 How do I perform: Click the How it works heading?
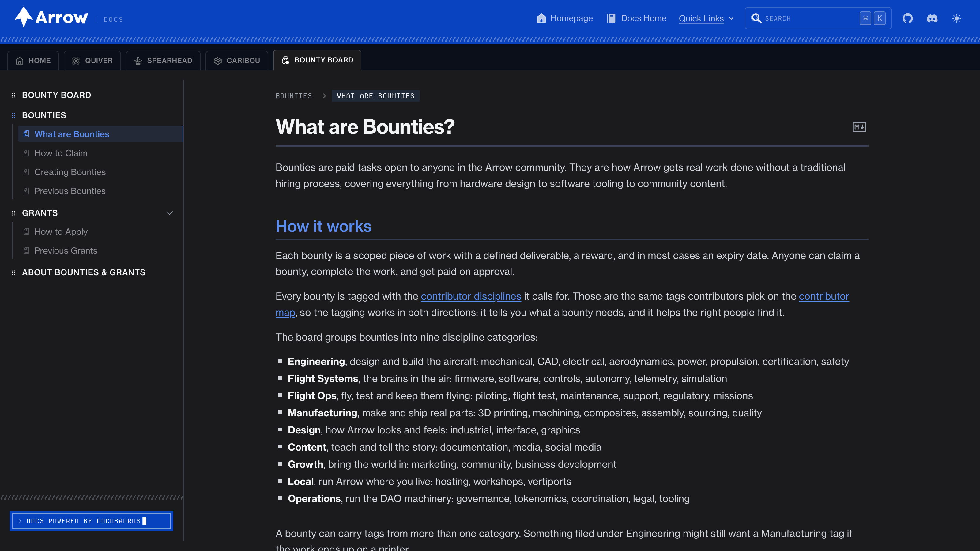point(323,226)
